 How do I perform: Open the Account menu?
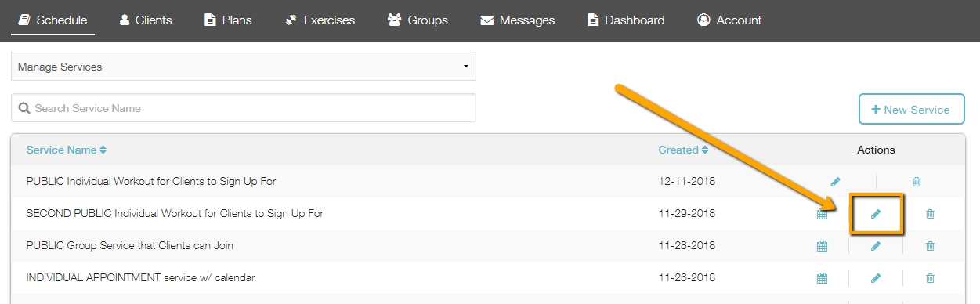[729, 20]
